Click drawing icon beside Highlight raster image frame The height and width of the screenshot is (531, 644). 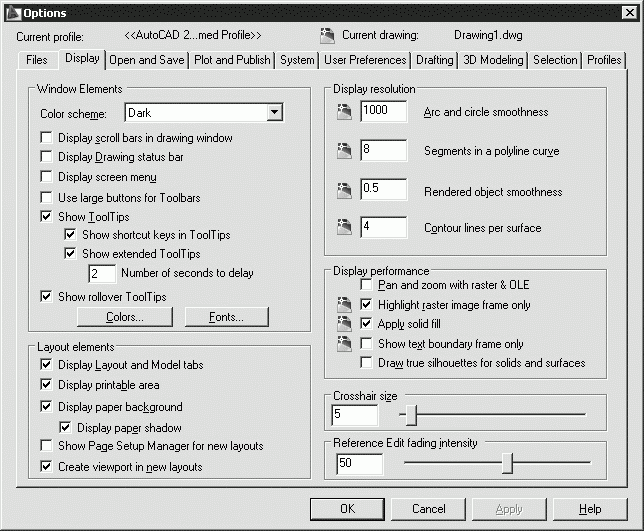point(345,305)
